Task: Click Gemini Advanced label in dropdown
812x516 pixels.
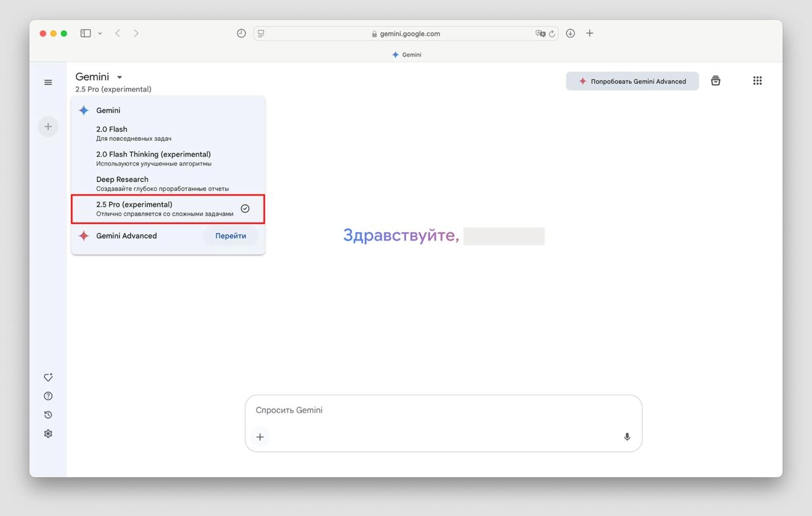Action: pos(126,236)
